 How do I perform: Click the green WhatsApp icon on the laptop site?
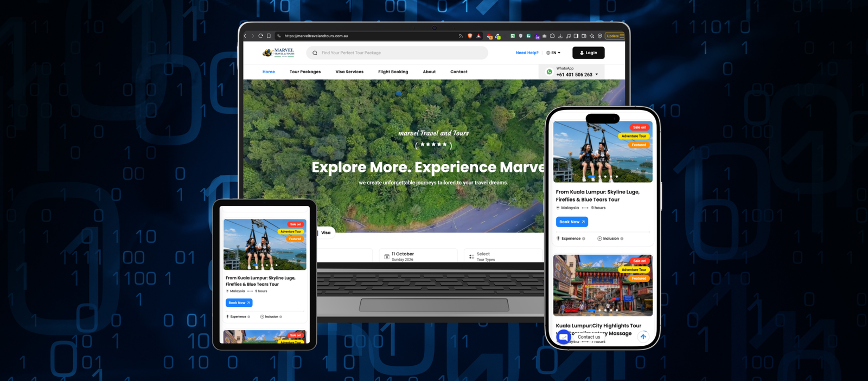(x=550, y=72)
